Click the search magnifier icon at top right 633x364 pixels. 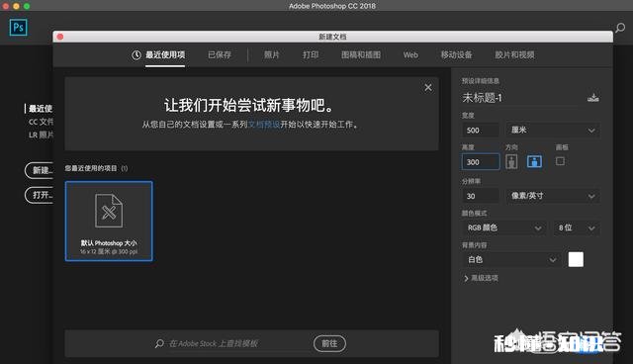tap(620, 28)
